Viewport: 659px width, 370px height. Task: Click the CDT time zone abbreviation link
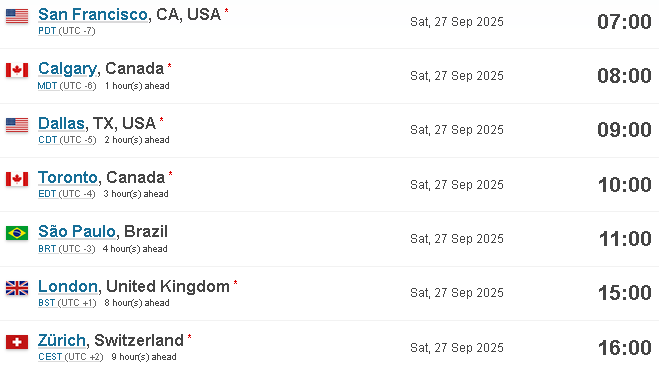pyautogui.click(x=47, y=140)
